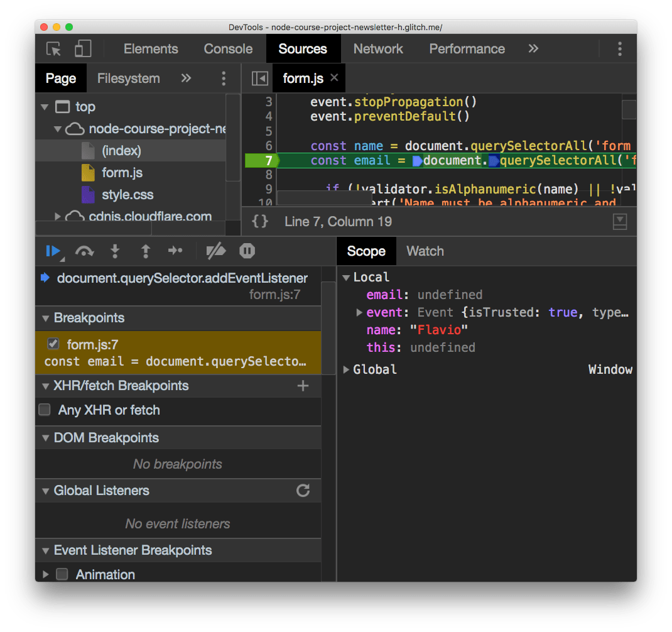This screenshot has height=632, width=672.
Task: Deactivate all breakpoints icon
Action: coord(215,251)
